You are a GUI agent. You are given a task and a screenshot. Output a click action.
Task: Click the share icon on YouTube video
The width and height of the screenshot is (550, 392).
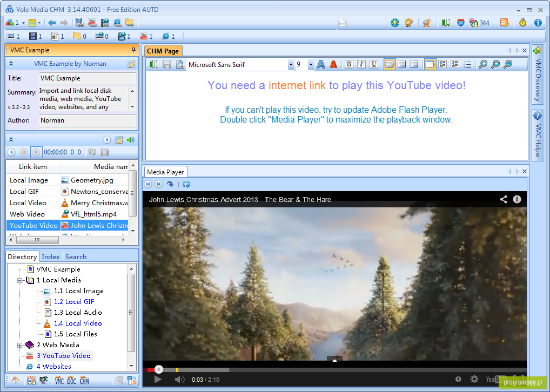pos(504,199)
